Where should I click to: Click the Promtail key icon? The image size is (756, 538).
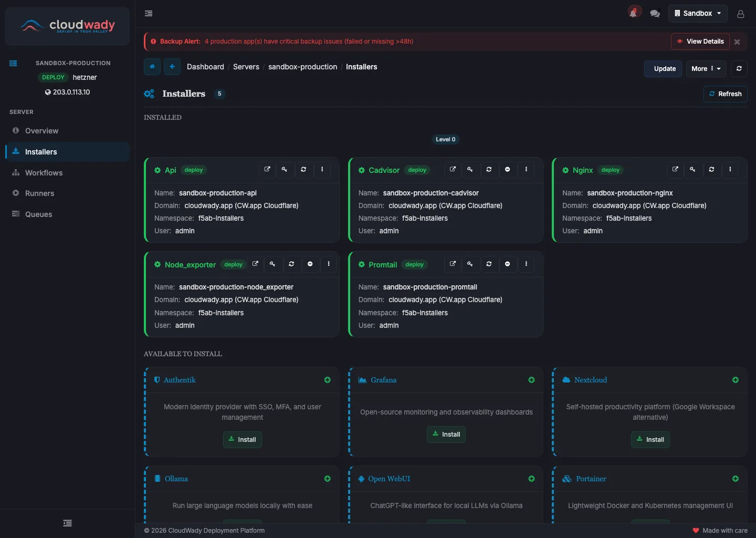(x=470, y=264)
